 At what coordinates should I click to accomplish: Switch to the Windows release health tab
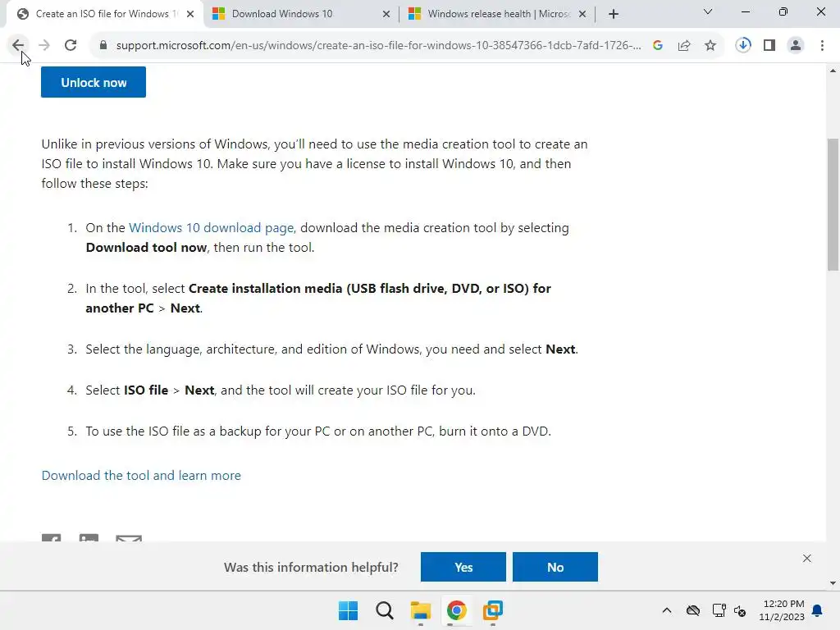[x=498, y=14]
